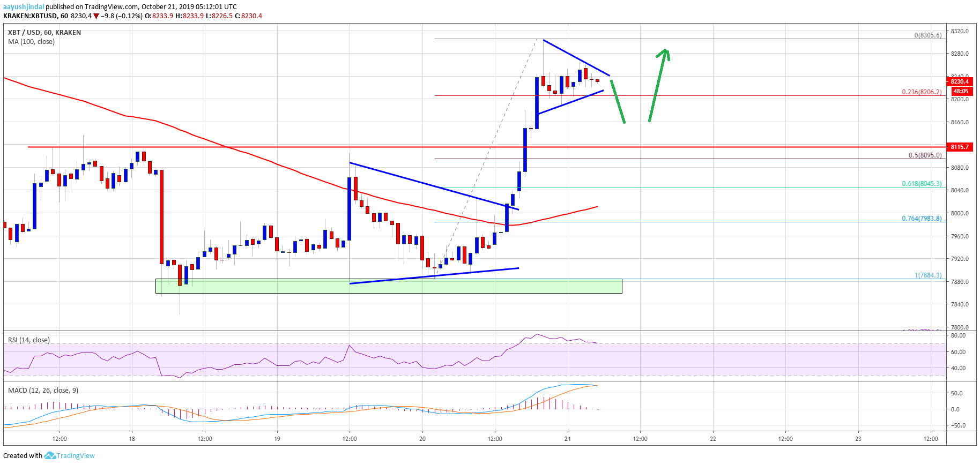Viewport: 980px width, 465px height.
Task: Select the green upward projection arrow
Action: coord(659,85)
